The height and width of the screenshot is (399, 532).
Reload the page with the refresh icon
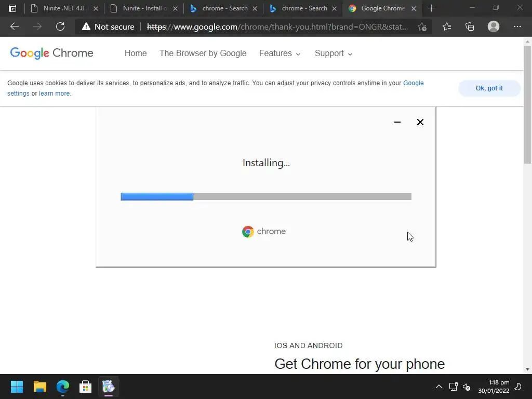(60, 26)
